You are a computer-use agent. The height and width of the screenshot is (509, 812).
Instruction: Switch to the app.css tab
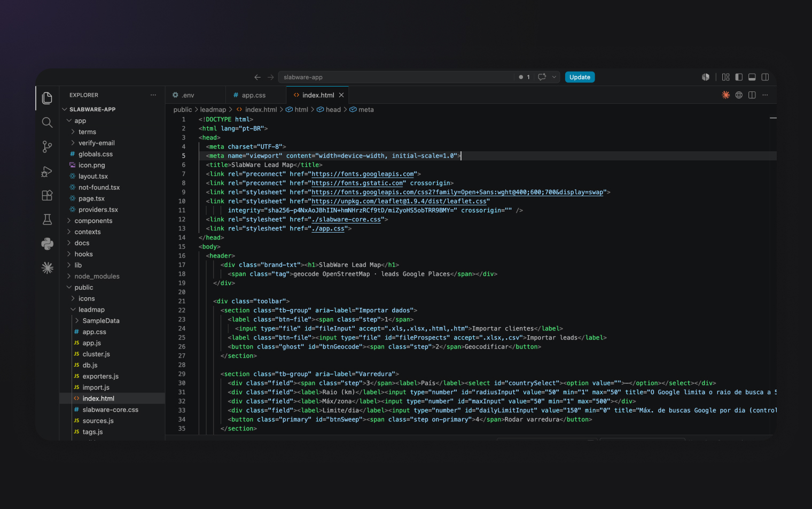[253, 95]
